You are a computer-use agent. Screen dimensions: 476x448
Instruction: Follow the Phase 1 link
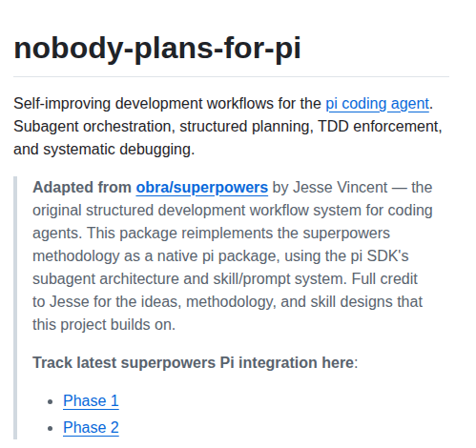tap(91, 400)
